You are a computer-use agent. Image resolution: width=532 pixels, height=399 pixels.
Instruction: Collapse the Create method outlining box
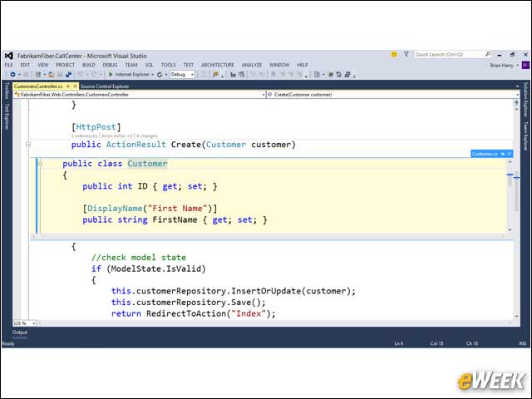[x=28, y=145]
